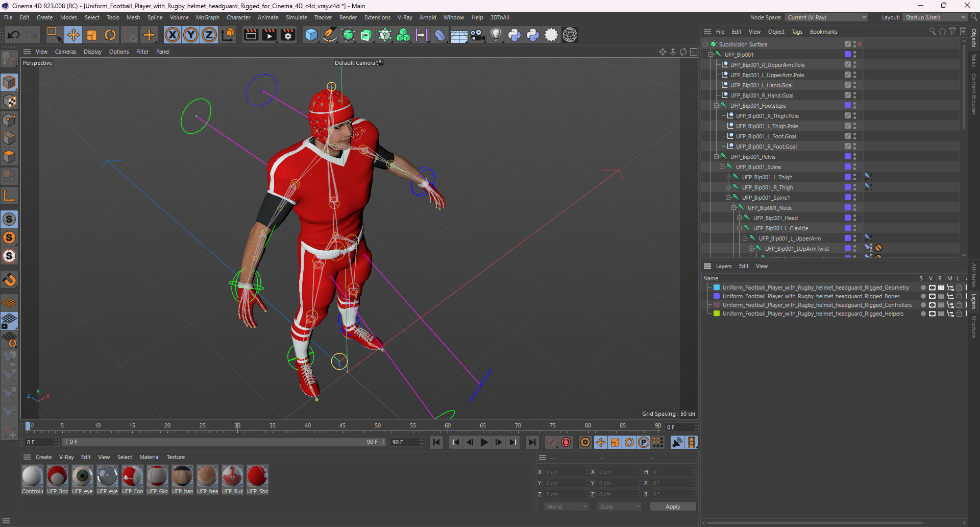This screenshot has height=527, width=980.
Task: Select the Scale tool
Action: [92, 35]
